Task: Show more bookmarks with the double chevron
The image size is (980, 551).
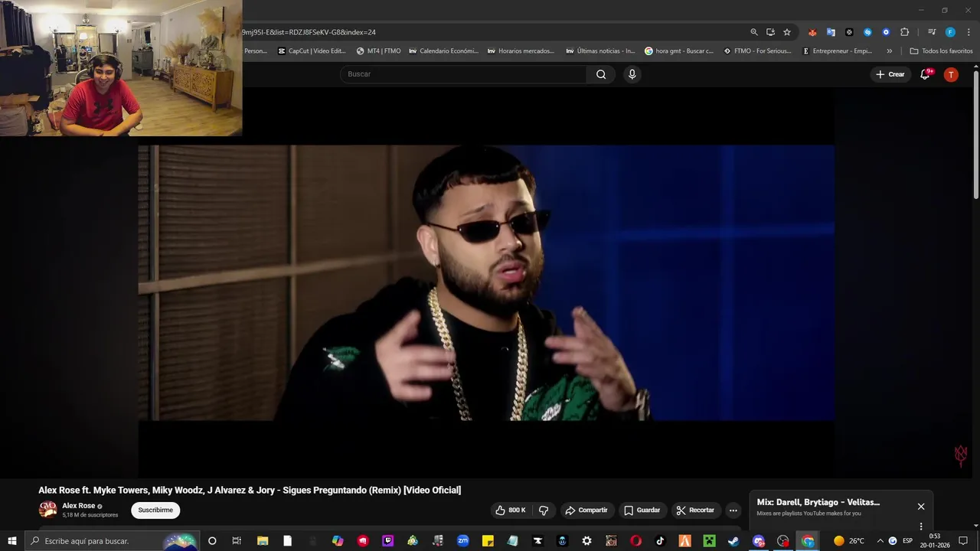Action: pyautogui.click(x=889, y=51)
